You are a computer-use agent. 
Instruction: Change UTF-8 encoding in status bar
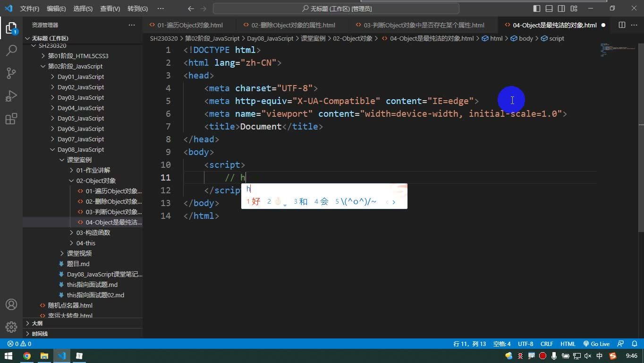click(x=525, y=344)
